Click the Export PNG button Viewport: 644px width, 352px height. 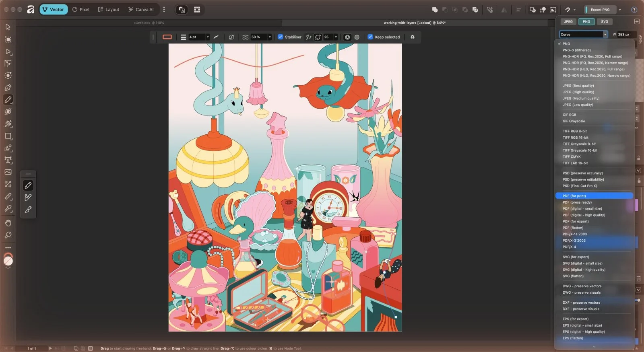pyautogui.click(x=600, y=10)
